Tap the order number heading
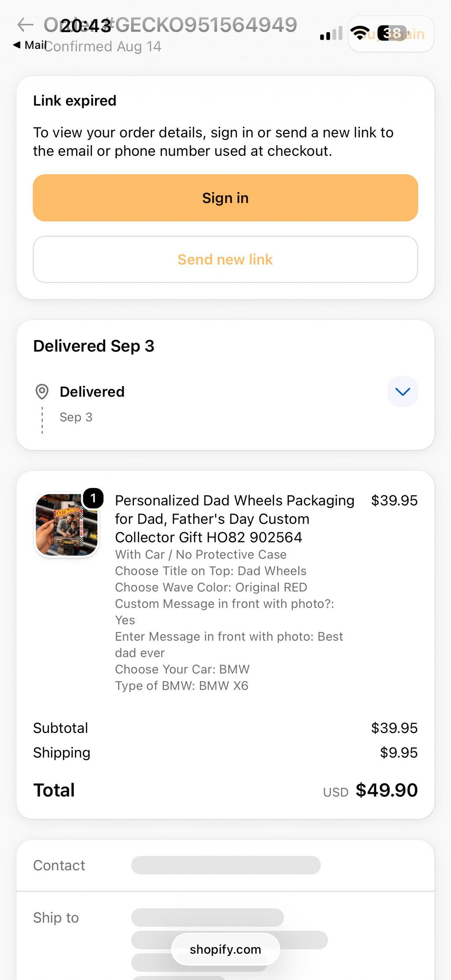The width and height of the screenshot is (451, 980). pos(170,25)
